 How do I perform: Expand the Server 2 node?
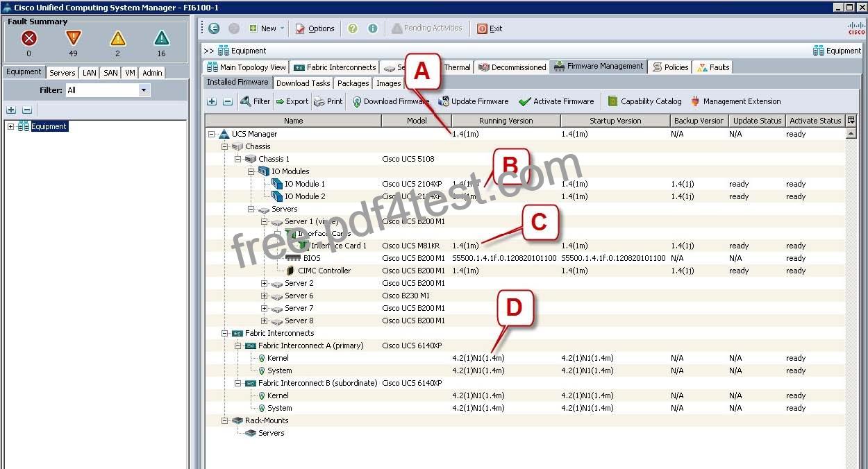click(x=264, y=283)
